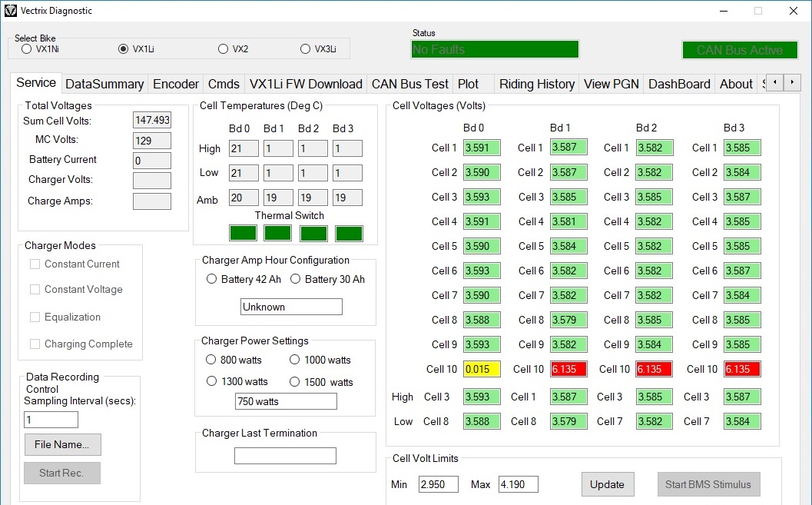Switch to the Service tab

coord(36,82)
